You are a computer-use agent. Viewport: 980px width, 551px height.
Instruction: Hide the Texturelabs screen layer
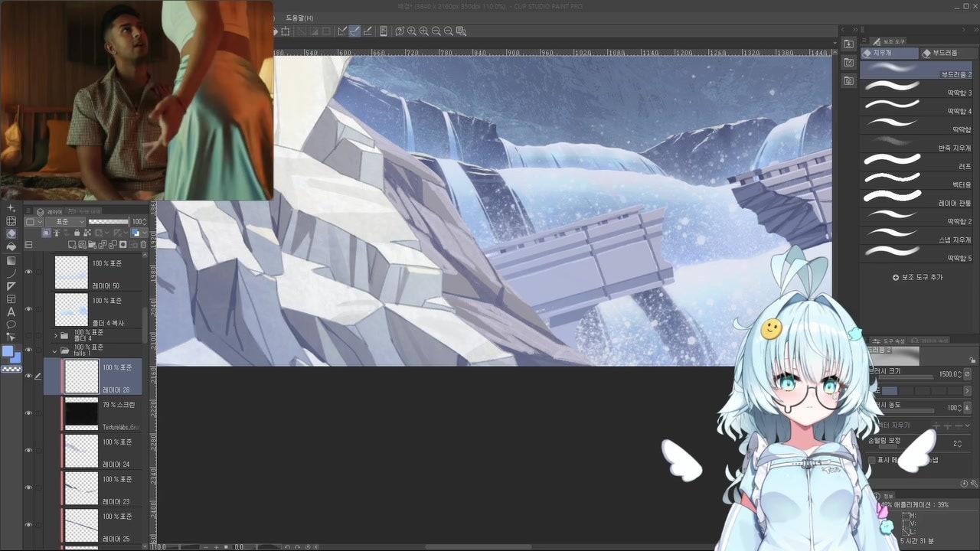(x=29, y=413)
